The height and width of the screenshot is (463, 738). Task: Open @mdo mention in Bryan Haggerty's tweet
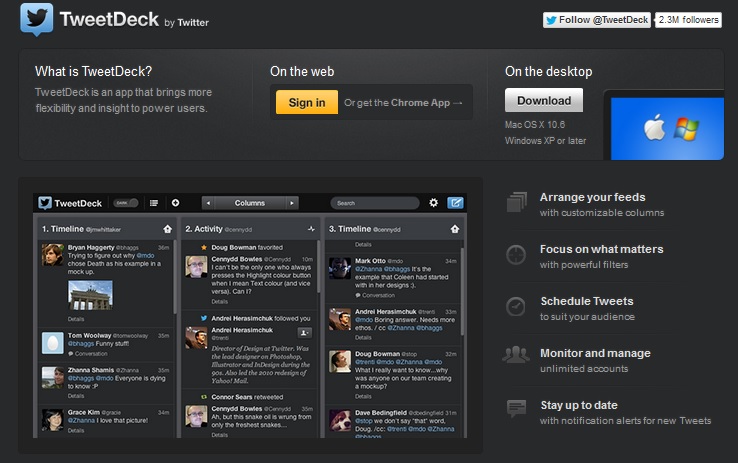click(x=145, y=255)
